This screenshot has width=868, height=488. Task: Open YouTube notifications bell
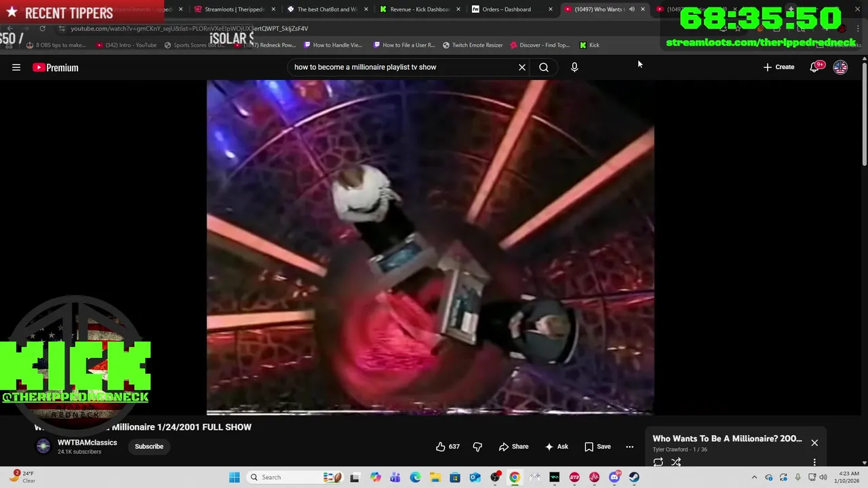pyautogui.click(x=815, y=67)
